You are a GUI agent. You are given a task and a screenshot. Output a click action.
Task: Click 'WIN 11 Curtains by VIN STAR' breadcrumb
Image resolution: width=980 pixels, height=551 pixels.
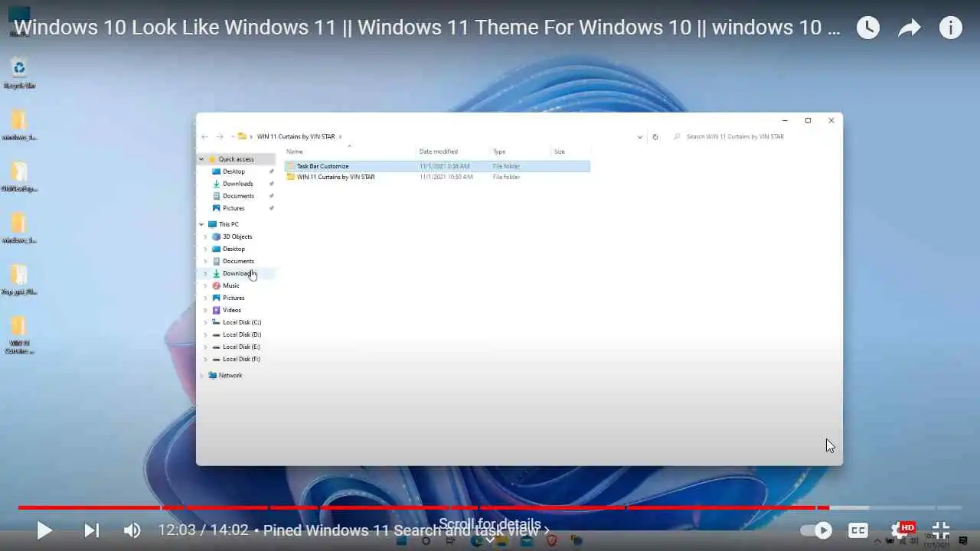[296, 136]
